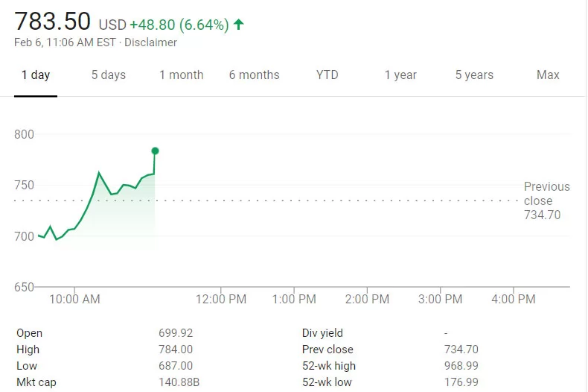Open the 5 years chart tab
Viewport: 588px width, 392px height.
(x=474, y=75)
